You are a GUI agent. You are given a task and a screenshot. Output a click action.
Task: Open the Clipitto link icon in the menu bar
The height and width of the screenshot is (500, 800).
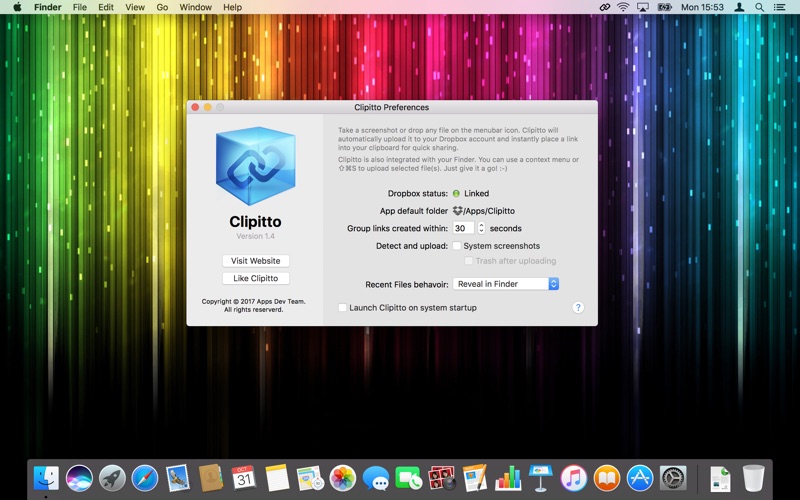605,7
